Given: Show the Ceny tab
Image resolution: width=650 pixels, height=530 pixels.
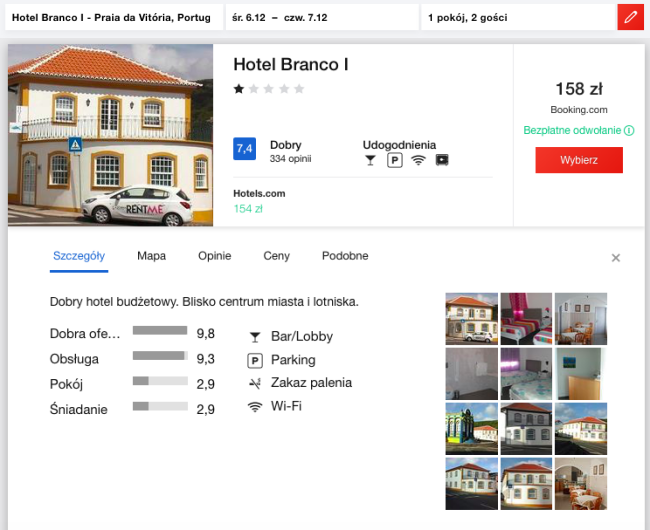Looking at the screenshot, I should [276, 256].
